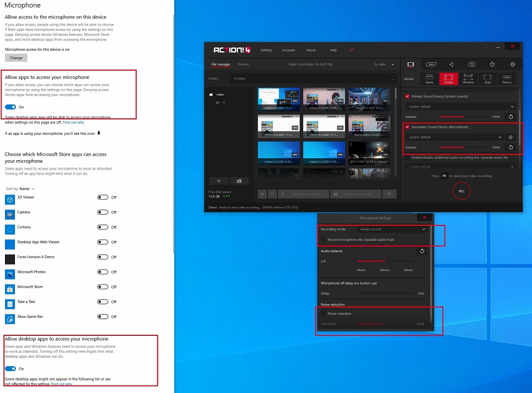The width and height of the screenshot is (532, 393).
Task: Open the LIVE streaming tab
Action: (x=431, y=64)
